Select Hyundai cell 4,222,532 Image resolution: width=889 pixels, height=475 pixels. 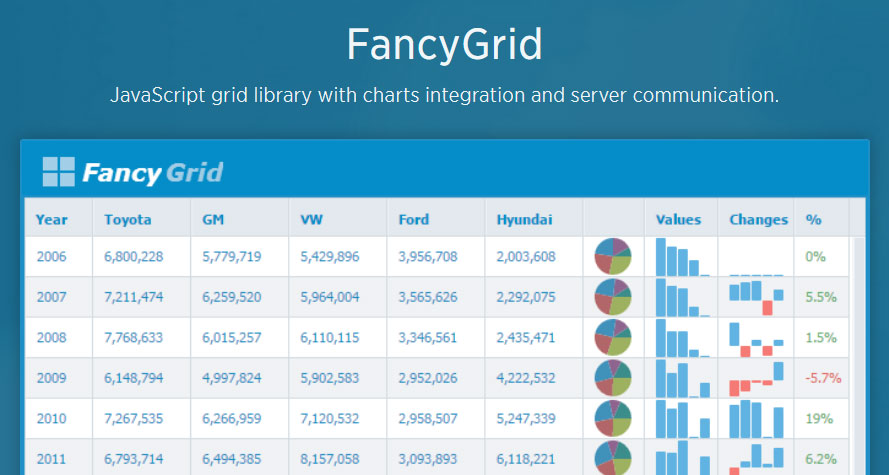[534, 378]
